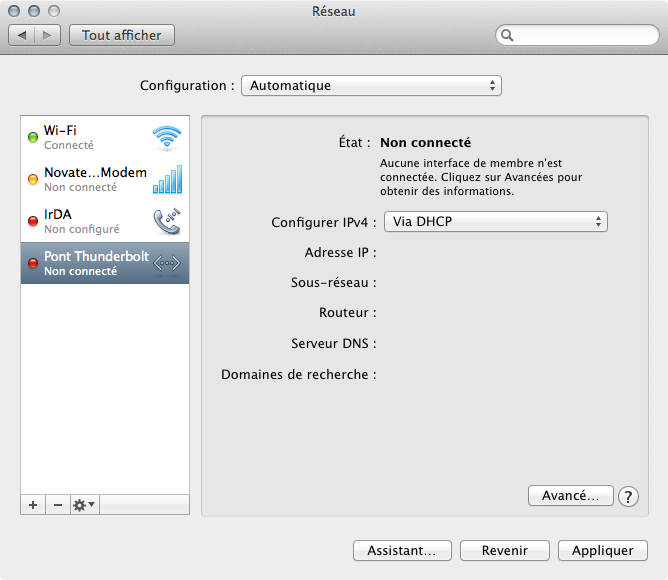Click the Wi-Fi signal icon

[x=167, y=137]
